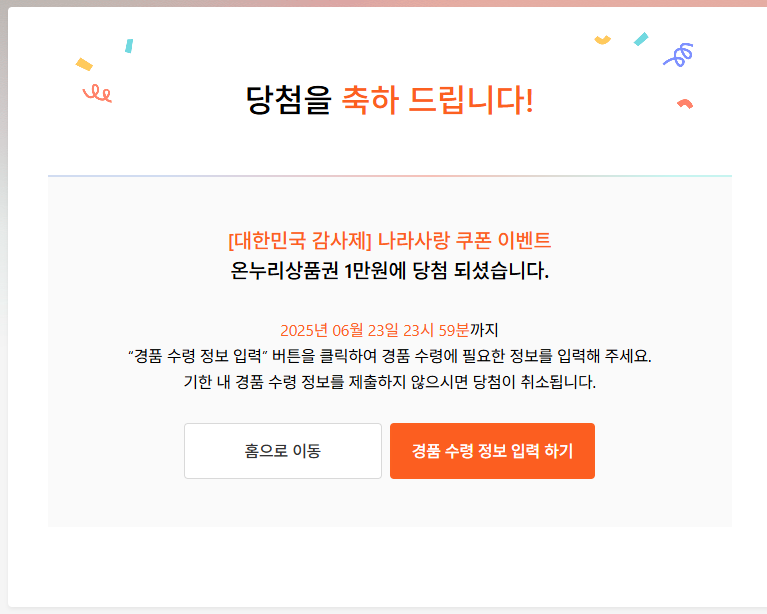The height and width of the screenshot is (614, 767).
Task: Click the orange 축하 드립니다! heading text
Action: tap(437, 100)
